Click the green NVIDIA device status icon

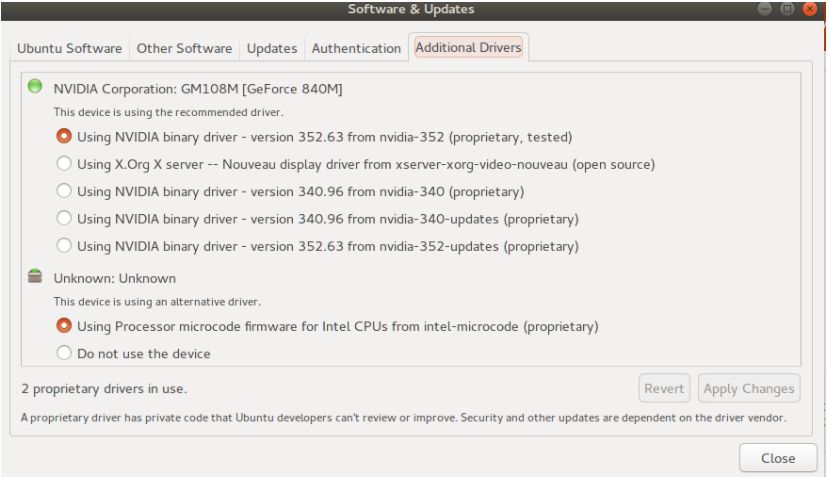[35, 86]
